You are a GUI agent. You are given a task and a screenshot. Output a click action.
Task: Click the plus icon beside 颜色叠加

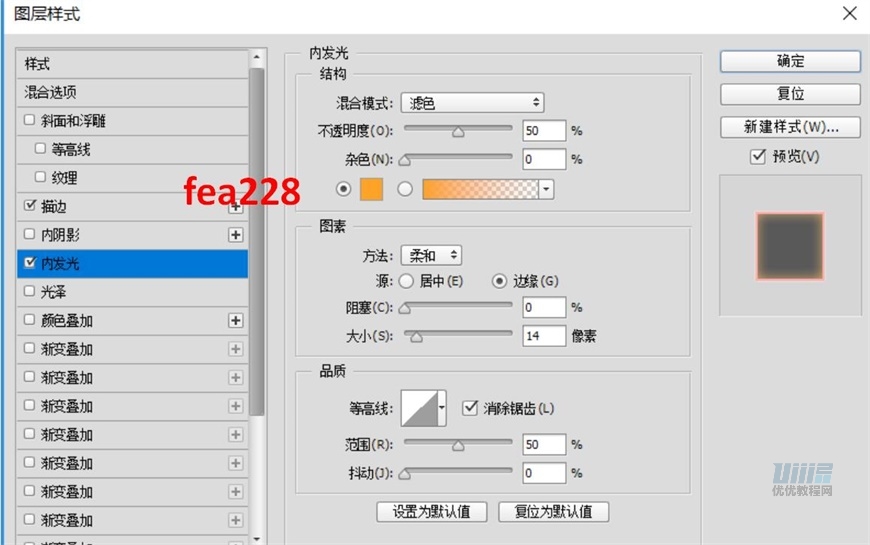[236, 320]
